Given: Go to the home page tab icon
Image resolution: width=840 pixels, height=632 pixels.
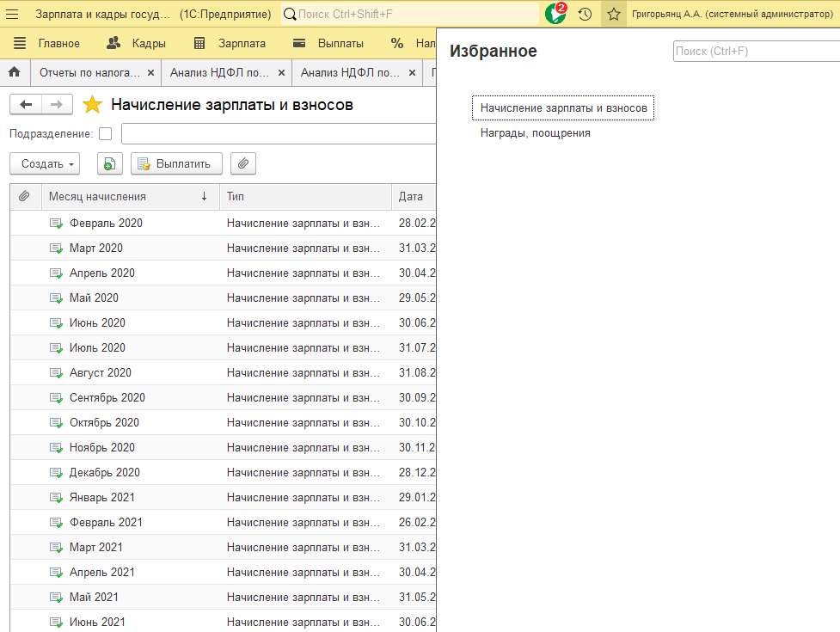Looking at the screenshot, I should [x=14, y=73].
